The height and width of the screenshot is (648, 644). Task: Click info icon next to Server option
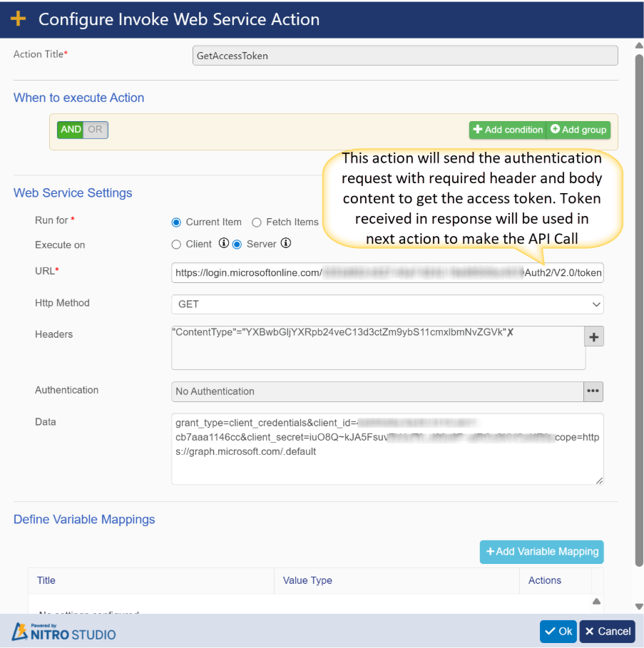286,244
